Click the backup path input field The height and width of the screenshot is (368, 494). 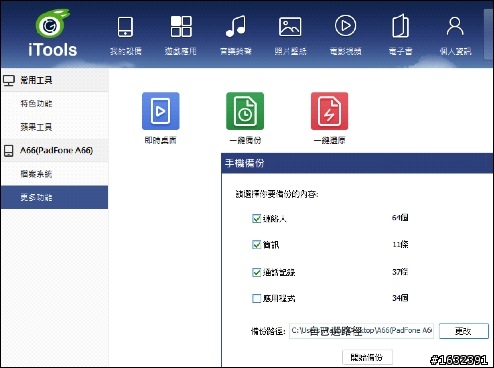361,331
